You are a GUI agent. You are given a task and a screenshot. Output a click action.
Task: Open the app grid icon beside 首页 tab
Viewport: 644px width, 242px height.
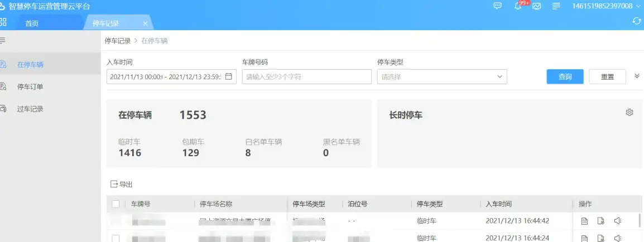pyautogui.click(x=3, y=22)
